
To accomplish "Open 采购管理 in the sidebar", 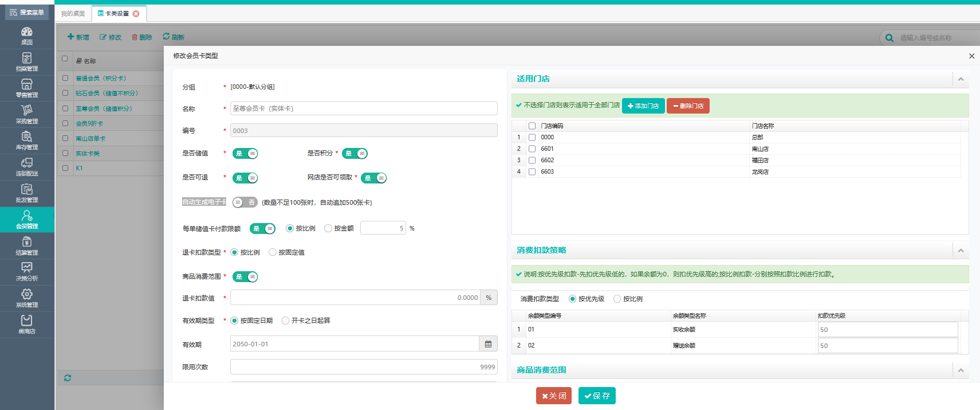I will tap(27, 115).
